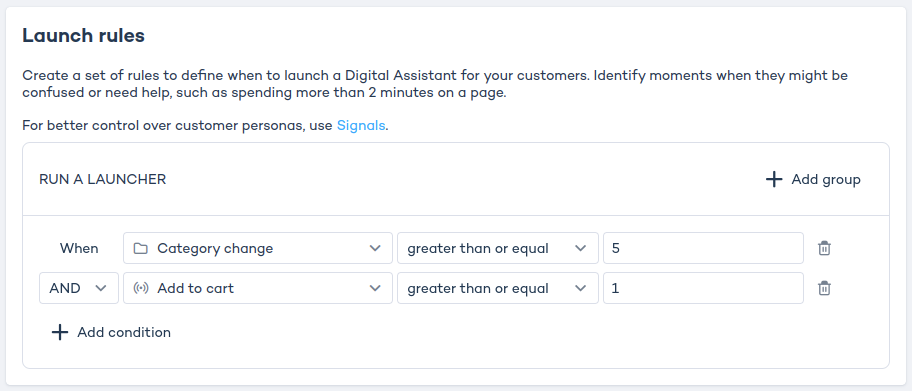The image size is (912, 391).
Task: Delete the Add to cart condition row
Action: click(x=824, y=288)
